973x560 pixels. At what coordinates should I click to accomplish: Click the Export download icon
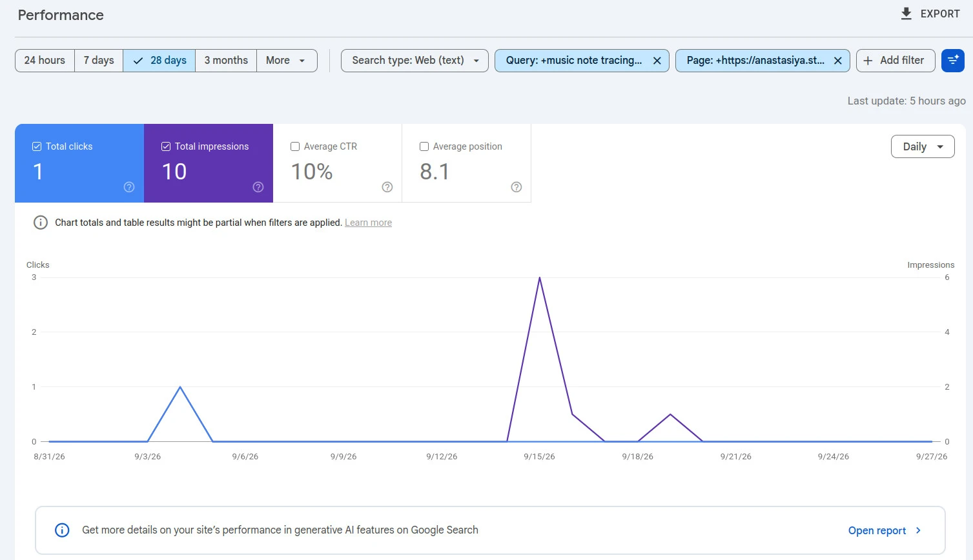906,14
